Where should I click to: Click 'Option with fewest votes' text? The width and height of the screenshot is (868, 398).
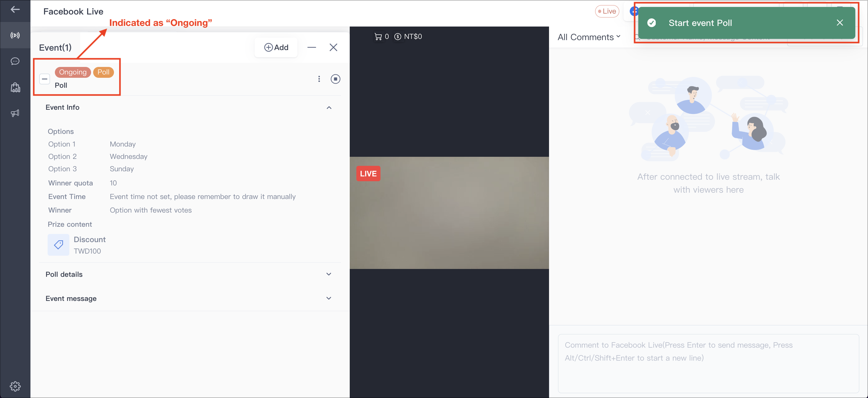tap(151, 210)
